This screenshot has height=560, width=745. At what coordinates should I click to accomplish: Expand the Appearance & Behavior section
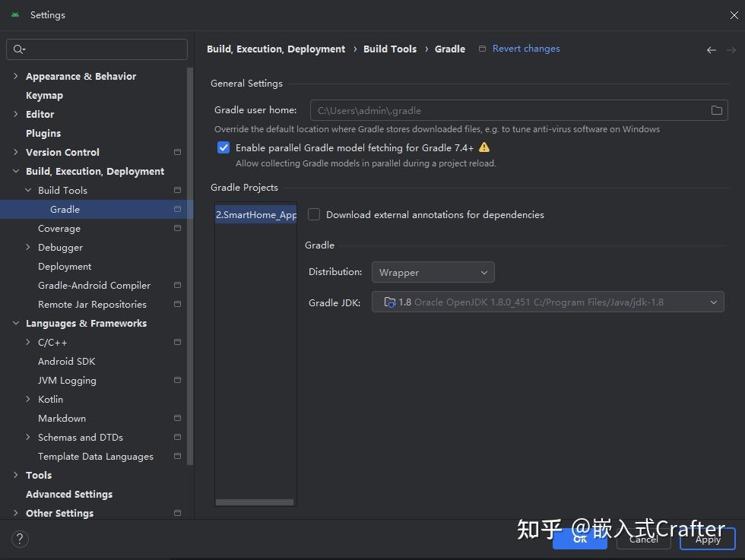16,76
